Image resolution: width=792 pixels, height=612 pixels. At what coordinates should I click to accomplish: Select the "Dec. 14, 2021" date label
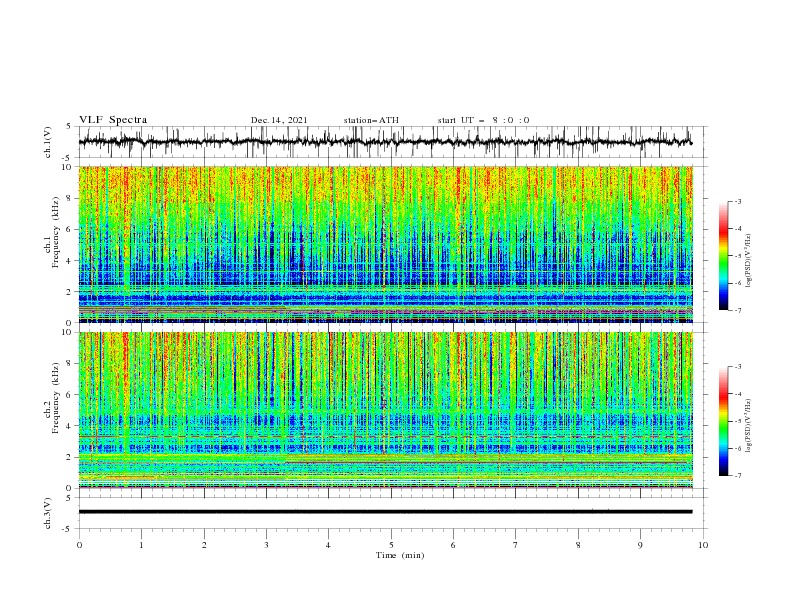pos(279,120)
